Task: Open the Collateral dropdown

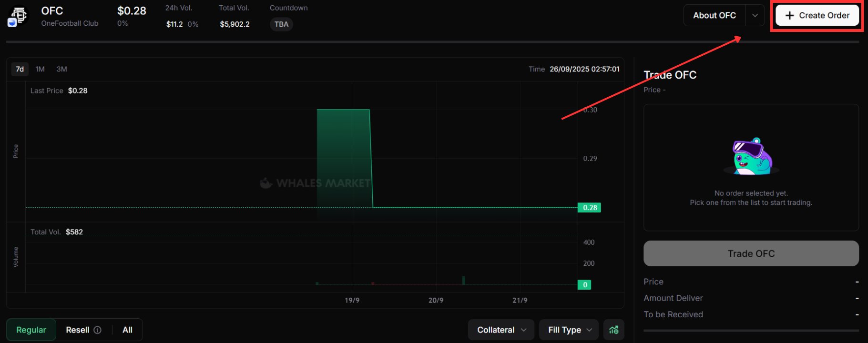Action: [x=501, y=330]
